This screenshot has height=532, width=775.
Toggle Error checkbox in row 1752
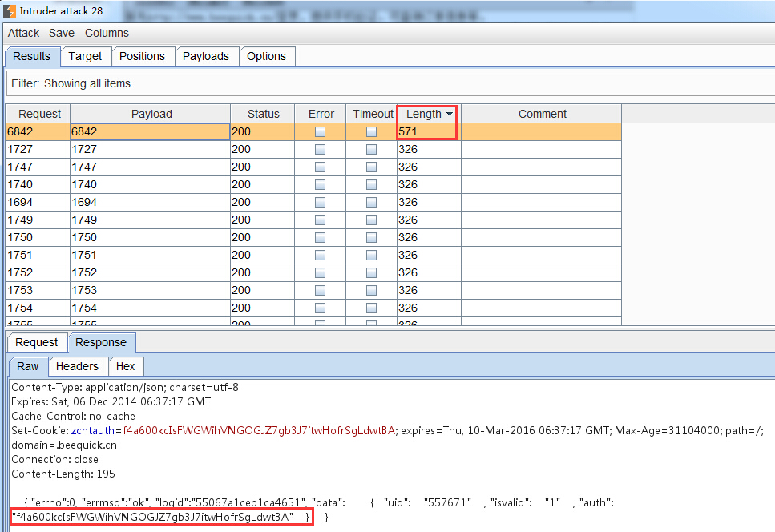click(x=321, y=272)
